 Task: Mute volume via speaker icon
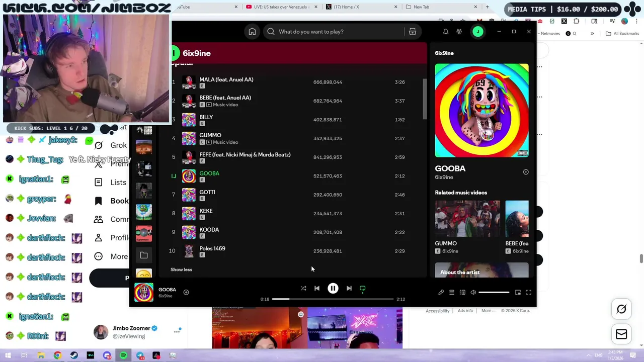(473, 292)
